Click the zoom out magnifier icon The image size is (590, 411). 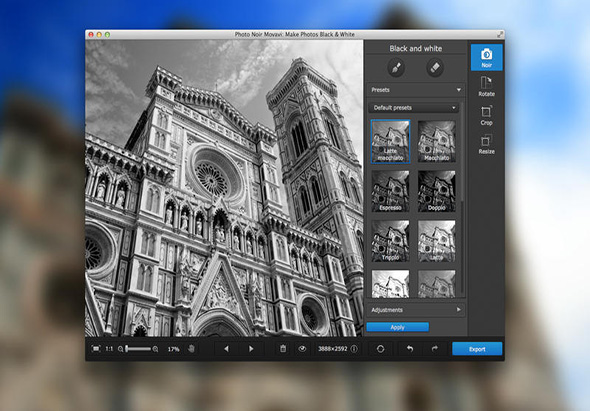click(x=120, y=349)
